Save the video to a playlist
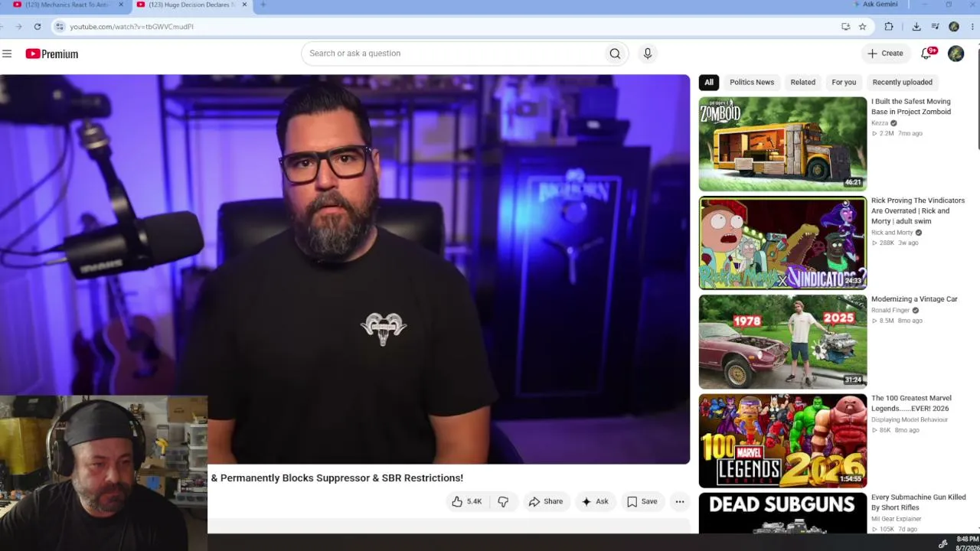The image size is (980, 551). click(642, 502)
